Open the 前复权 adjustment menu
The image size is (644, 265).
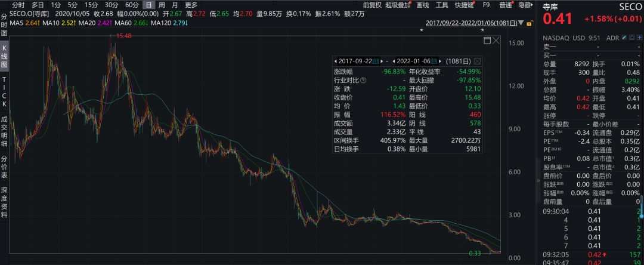point(373,5)
